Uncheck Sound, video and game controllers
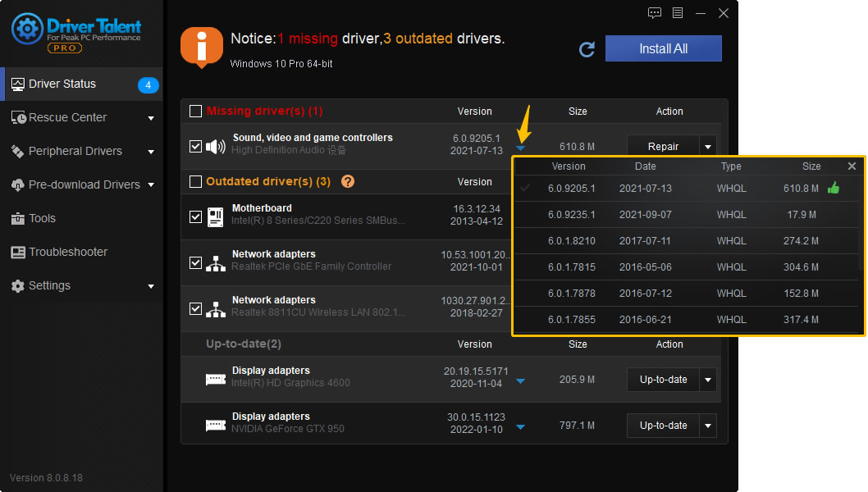 click(195, 146)
